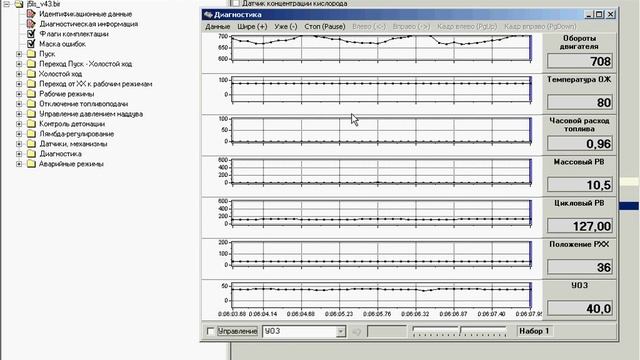Screen dimensions: 640x360
Task: Click the Набор 1 button
Action: [x=534, y=331]
